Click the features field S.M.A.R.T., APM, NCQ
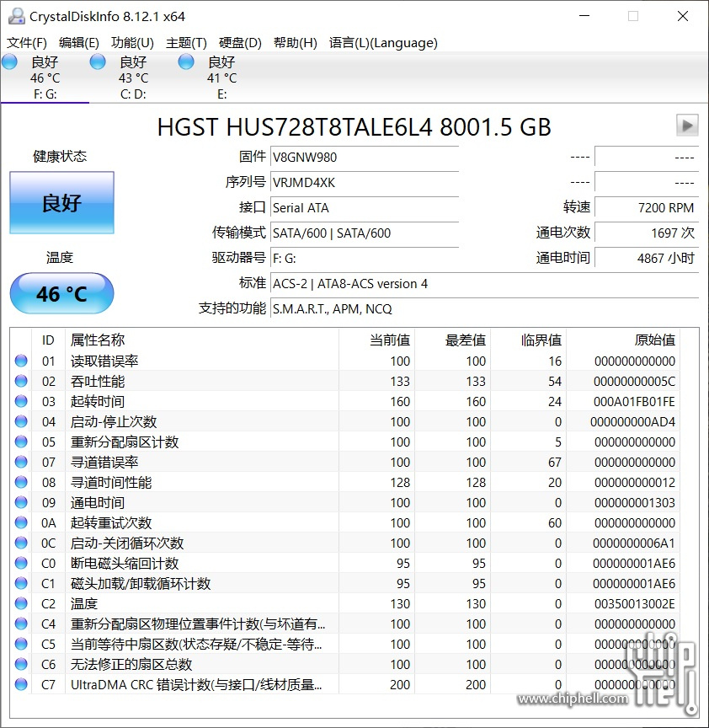The width and height of the screenshot is (709, 728). [484, 308]
